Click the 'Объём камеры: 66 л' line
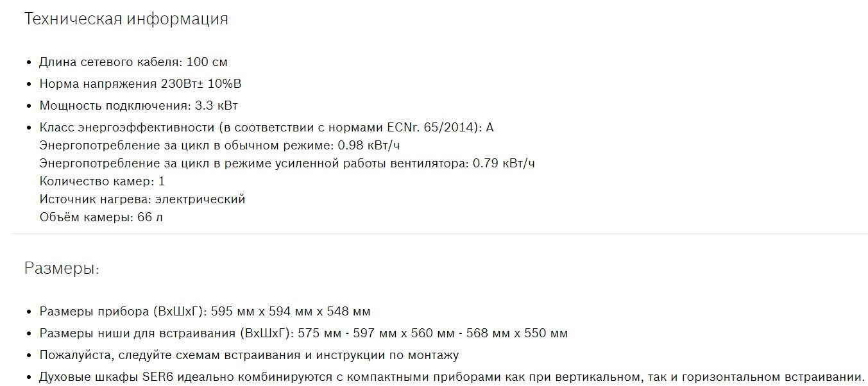The image size is (868, 386). coord(101,217)
